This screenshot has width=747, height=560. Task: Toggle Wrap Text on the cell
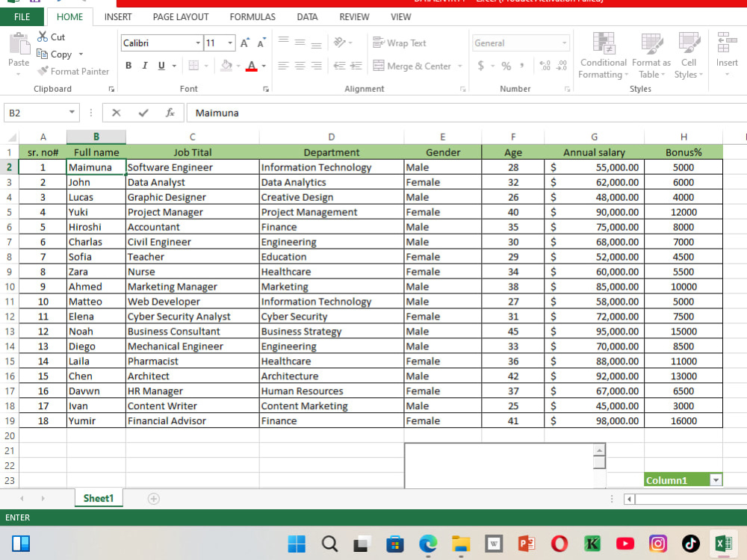tap(399, 43)
